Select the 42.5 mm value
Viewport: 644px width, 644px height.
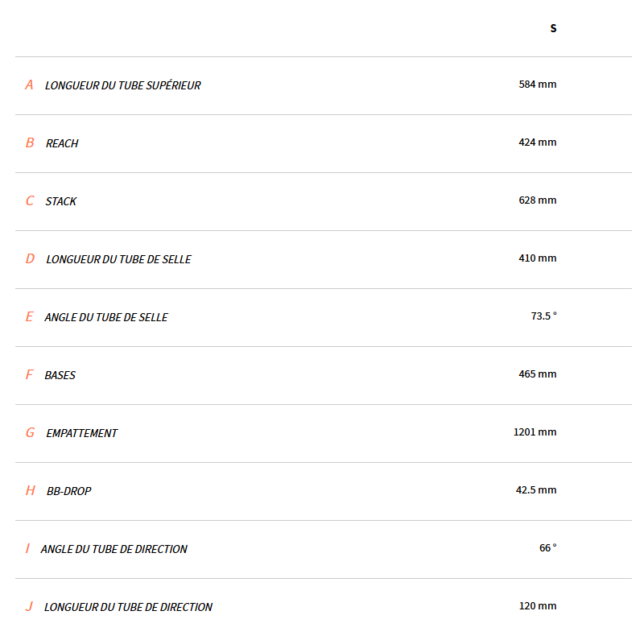click(x=536, y=489)
